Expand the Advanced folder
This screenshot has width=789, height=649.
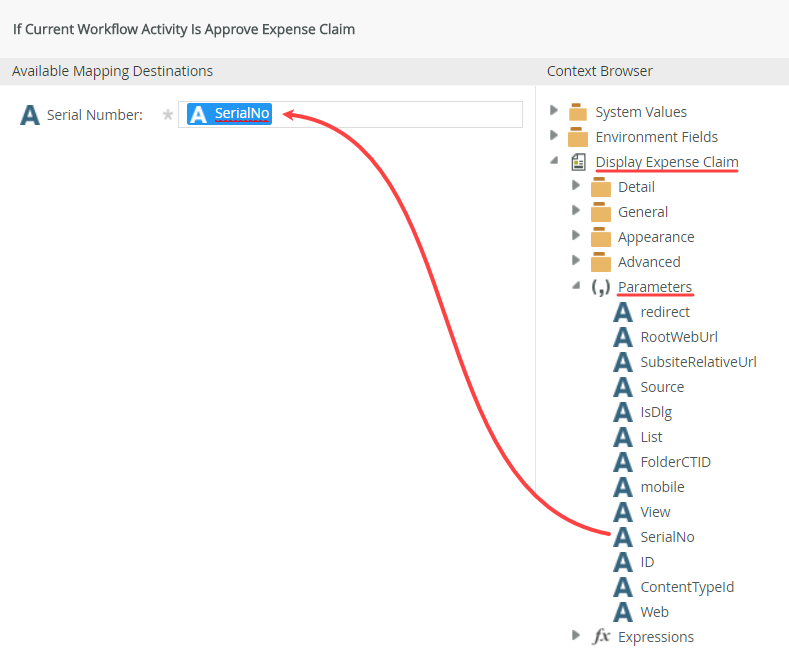tap(576, 261)
